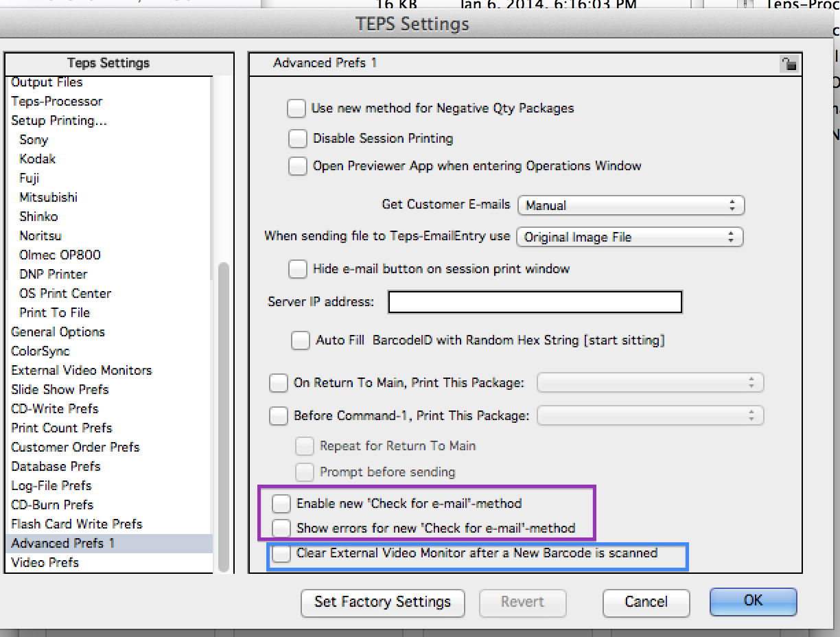Open the Original Image File dropdown
840x637 pixels.
coord(629,237)
